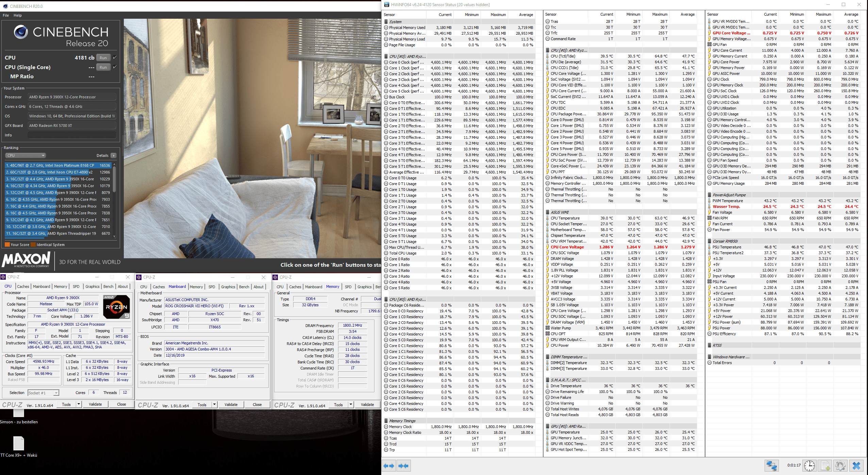Click the HWiNFO expand columns arrows icon
Screen dimensions: 868x475
pyautogui.click(x=389, y=466)
